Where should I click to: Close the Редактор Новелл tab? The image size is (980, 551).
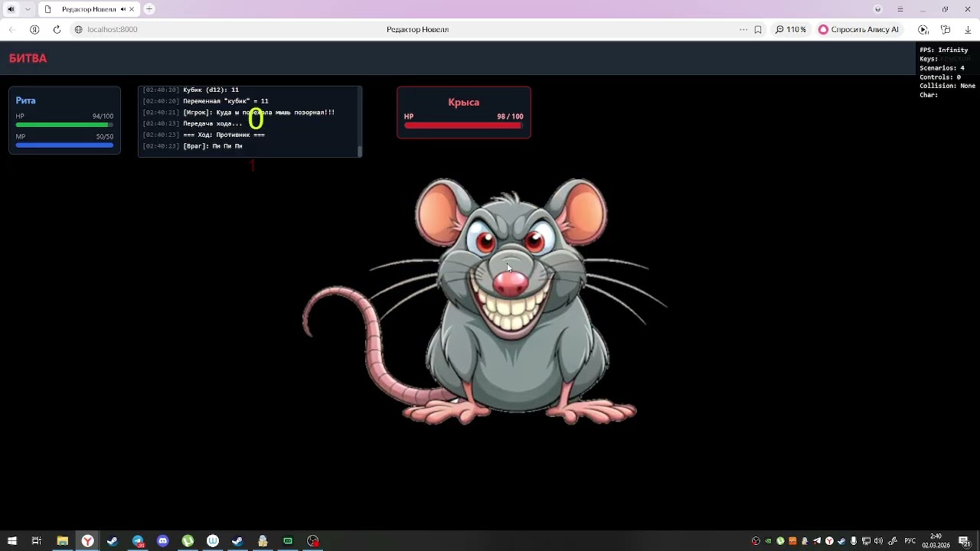(x=132, y=9)
